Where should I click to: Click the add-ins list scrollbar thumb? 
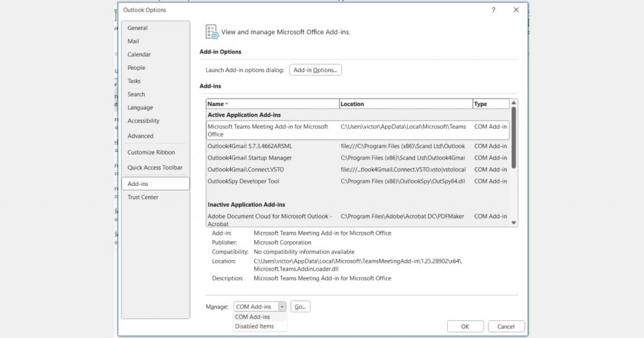click(513, 138)
